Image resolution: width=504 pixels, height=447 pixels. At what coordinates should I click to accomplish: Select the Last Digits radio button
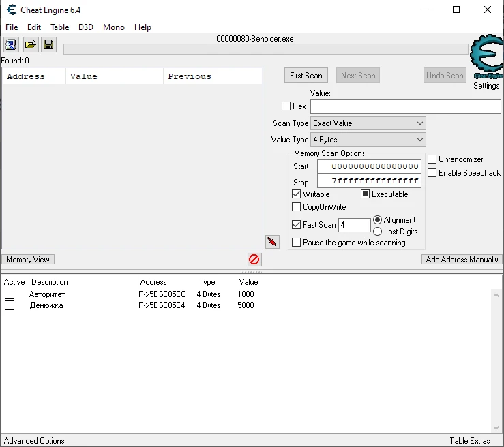(377, 232)
